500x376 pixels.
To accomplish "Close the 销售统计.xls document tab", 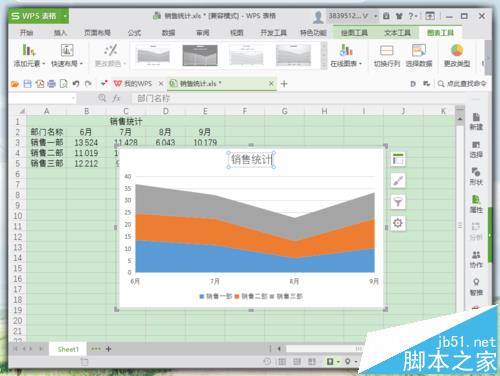I will pos(271,84).
